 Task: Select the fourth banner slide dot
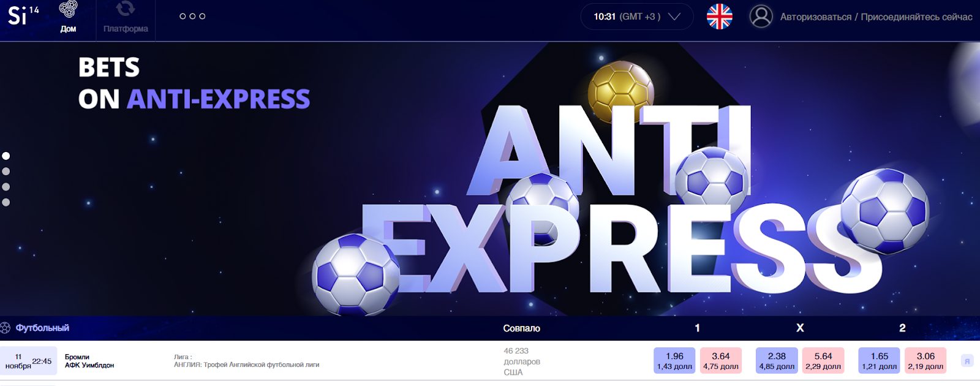coord(6,202)
